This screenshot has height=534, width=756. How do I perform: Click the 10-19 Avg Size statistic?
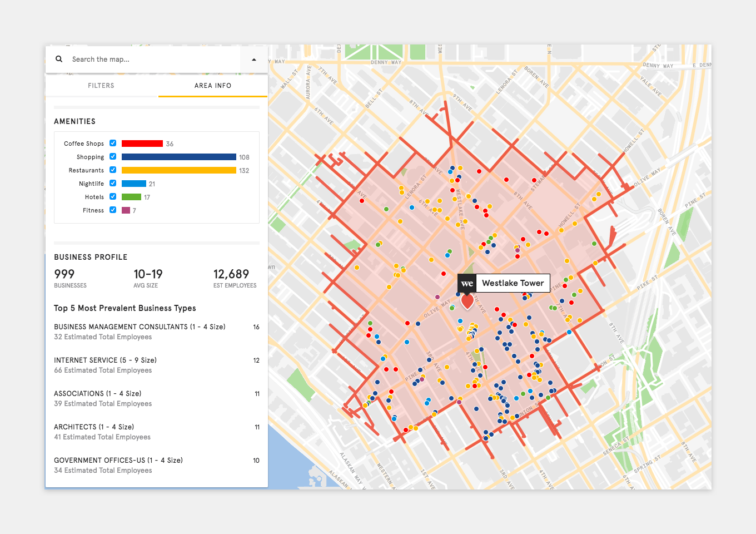(x=148, y=278)
